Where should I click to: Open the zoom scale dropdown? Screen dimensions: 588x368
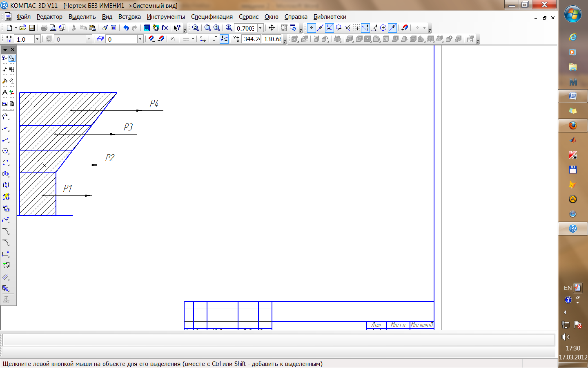(260, 28)
